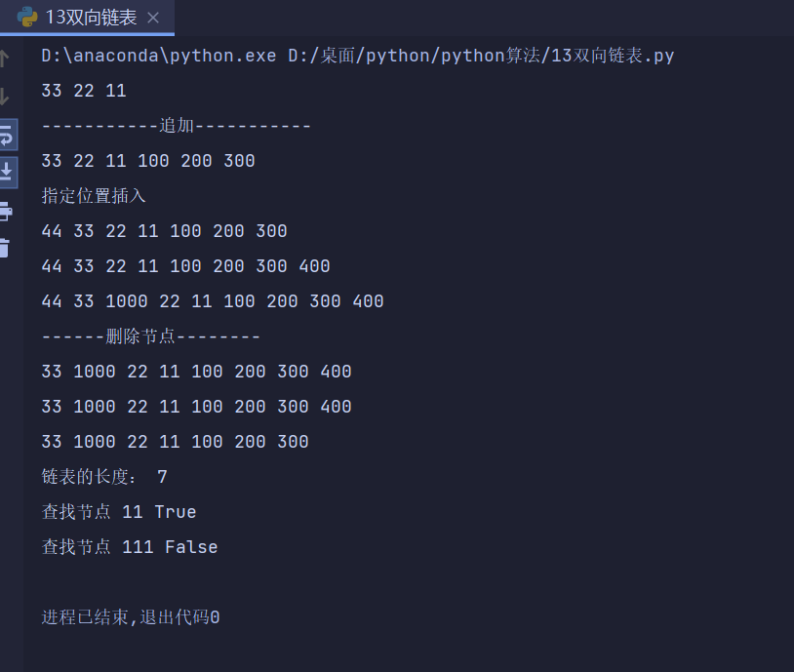This screenshot has width=794, height=672.
Task: Click the down arrow in console toolbar
Action: tap(5, 96)
